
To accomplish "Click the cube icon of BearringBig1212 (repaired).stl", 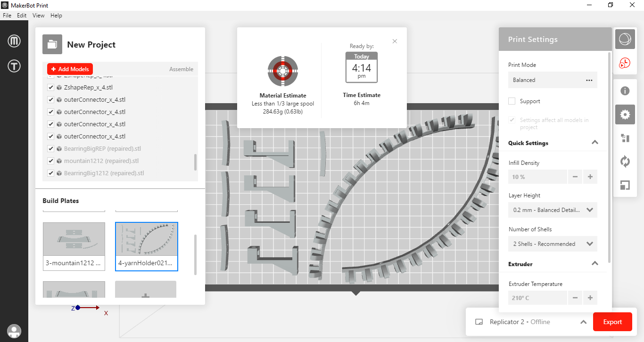I will pyautogui.click(x=59, y=173).
